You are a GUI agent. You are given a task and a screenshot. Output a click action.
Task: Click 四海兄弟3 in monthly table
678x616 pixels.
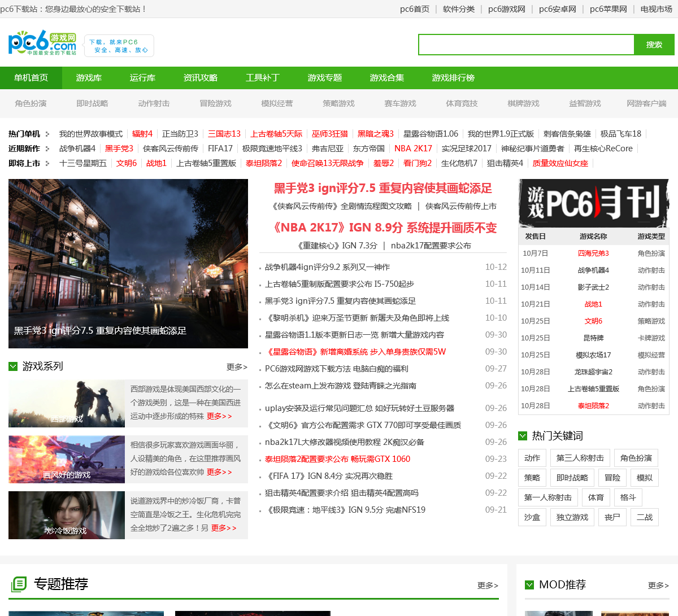click(x=593, y=254)
